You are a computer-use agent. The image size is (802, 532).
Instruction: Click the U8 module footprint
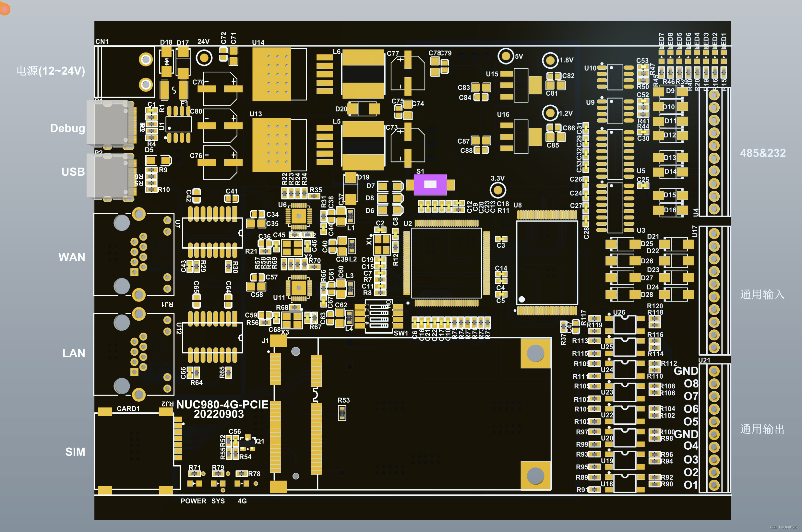point(548,261)
